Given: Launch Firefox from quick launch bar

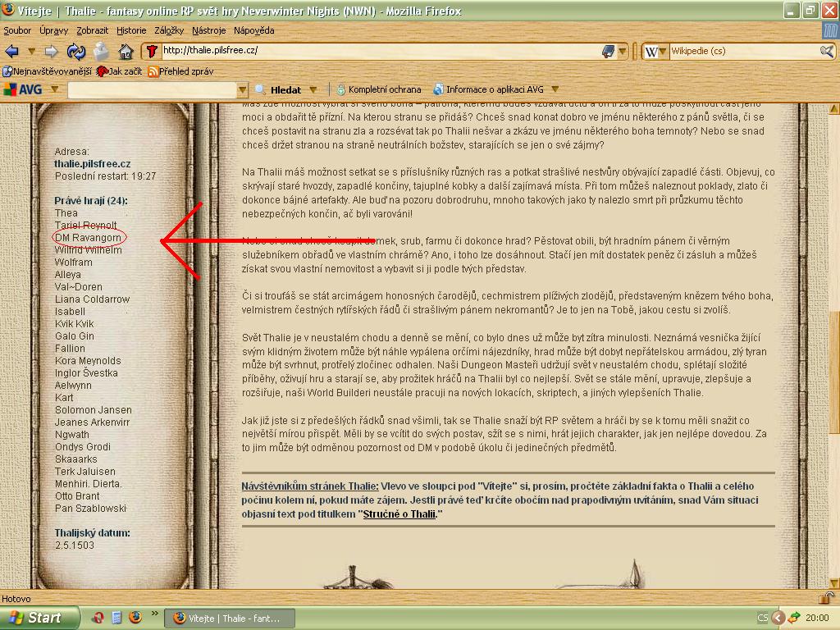Looking at the screenshot, I should point(135,617).
